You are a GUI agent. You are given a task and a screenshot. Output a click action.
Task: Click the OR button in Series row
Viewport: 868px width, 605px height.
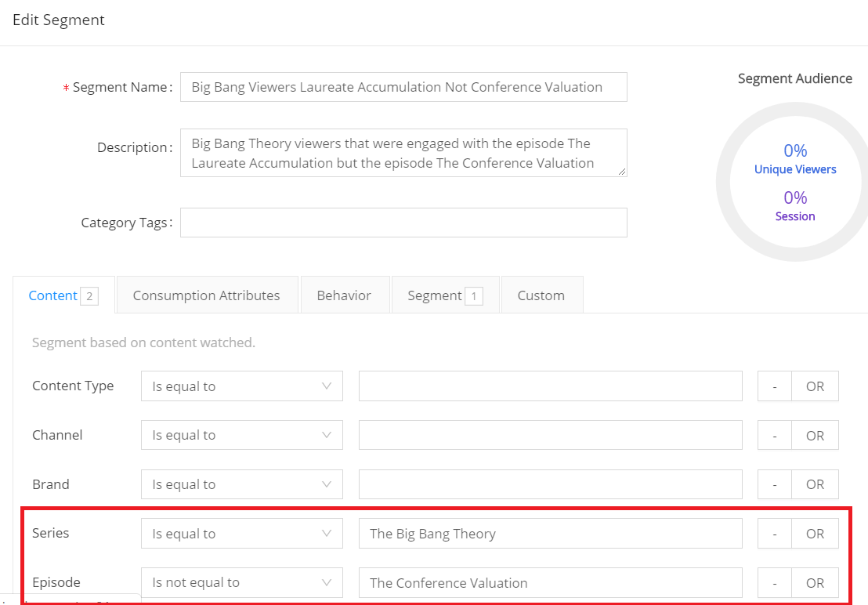815,534
